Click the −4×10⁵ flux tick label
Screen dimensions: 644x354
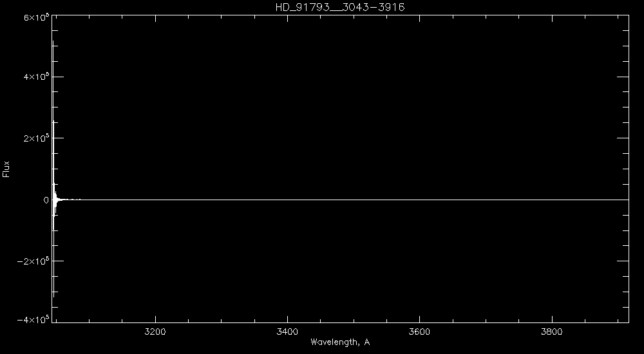(x=33, y=319)
